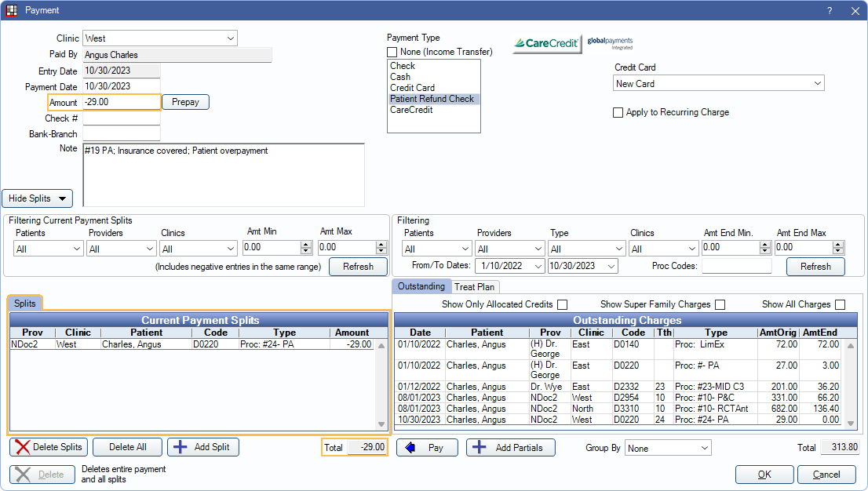Click the Check # input field

(122, 118)
